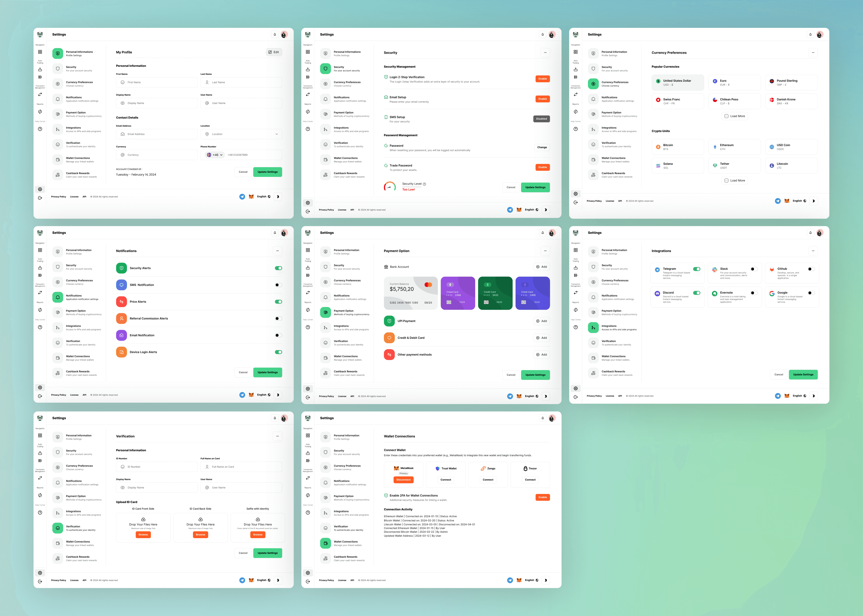Click the green UPI Payment icon

click(389, 321)
